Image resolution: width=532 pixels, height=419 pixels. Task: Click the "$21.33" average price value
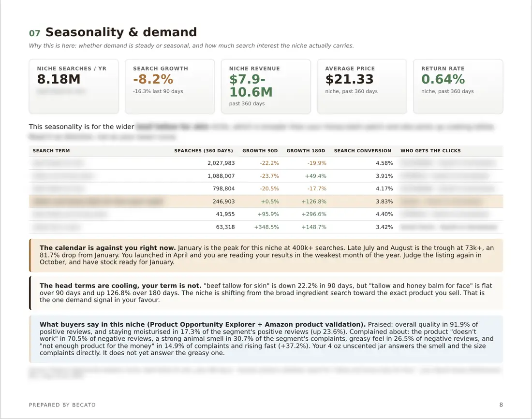click(x=349, y=79)
